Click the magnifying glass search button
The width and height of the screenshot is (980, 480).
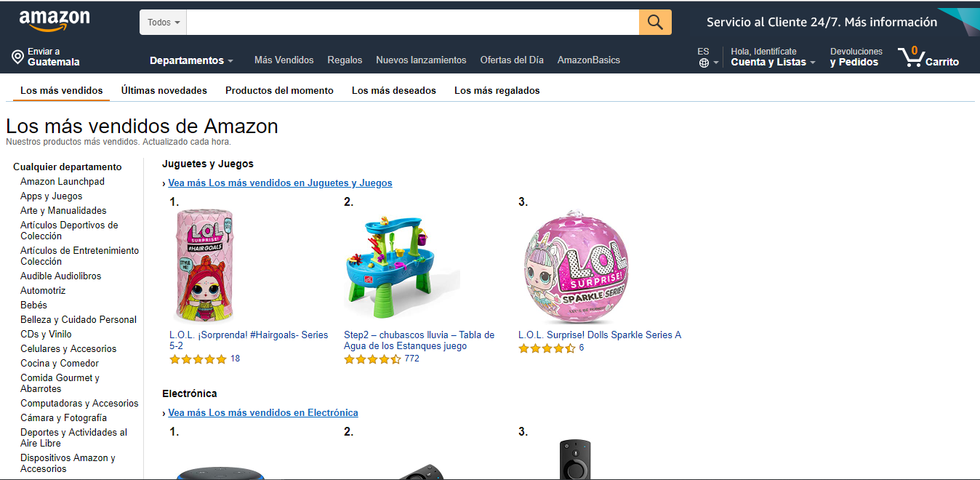[655, 23]
